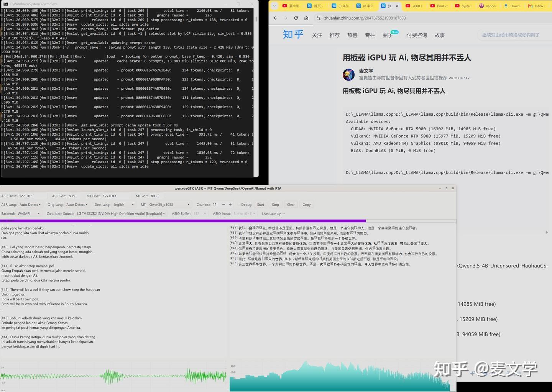The image size is (552, 392).
Task: Open 圈子 in the Zhihu navigation
Action: (388, 35)
